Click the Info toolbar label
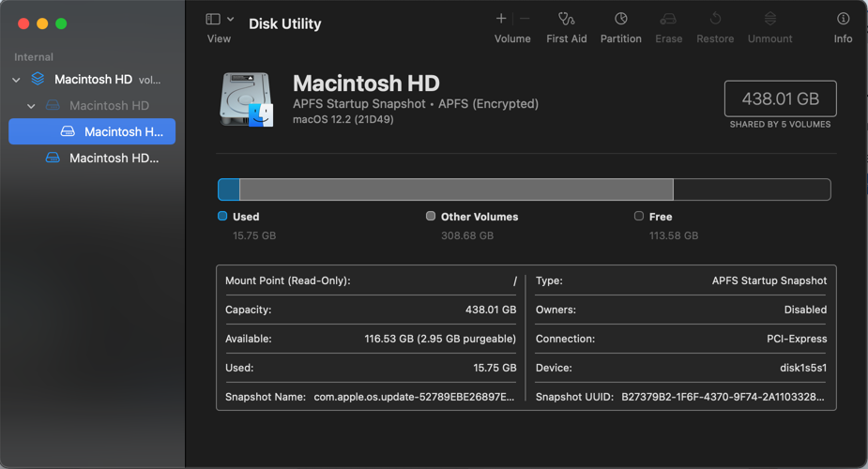 [x=843, y=38]
